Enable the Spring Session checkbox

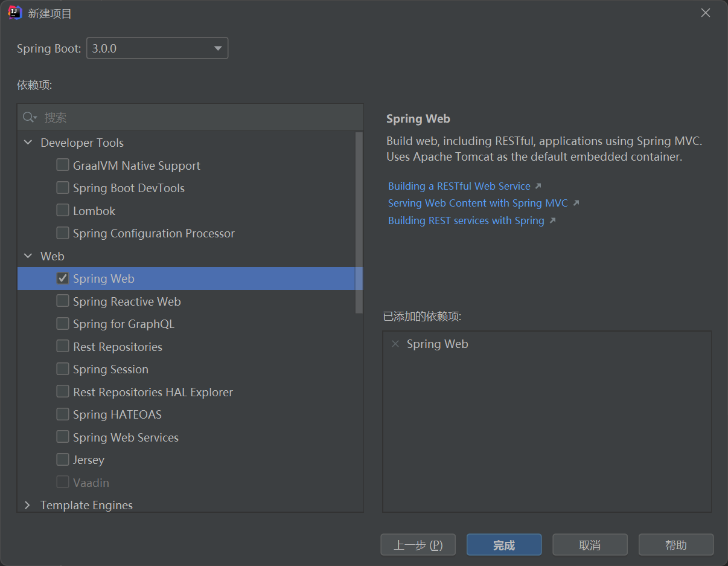coord(63,369)
